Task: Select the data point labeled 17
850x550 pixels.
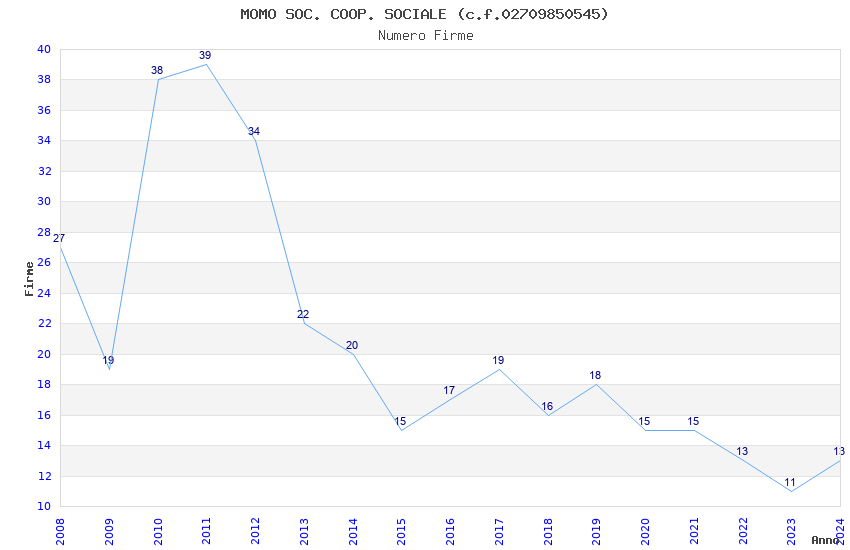Action: click(x=449, y=391)
